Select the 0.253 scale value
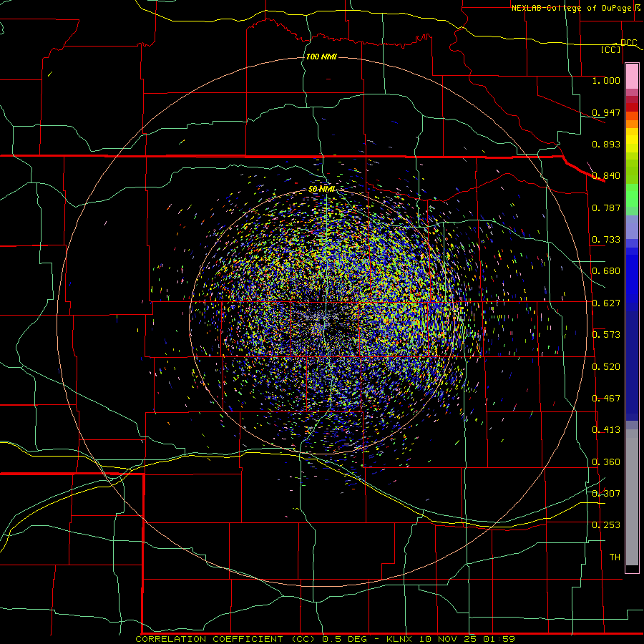 coord(606,525)
